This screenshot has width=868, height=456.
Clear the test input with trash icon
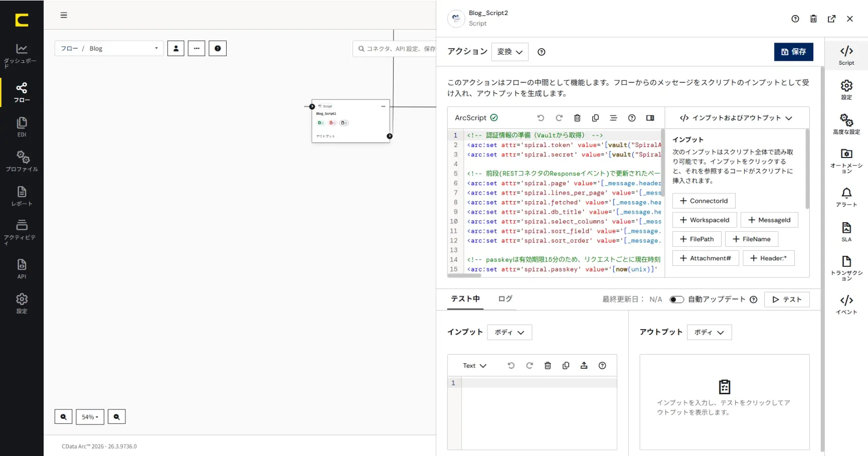click(548, 366)
